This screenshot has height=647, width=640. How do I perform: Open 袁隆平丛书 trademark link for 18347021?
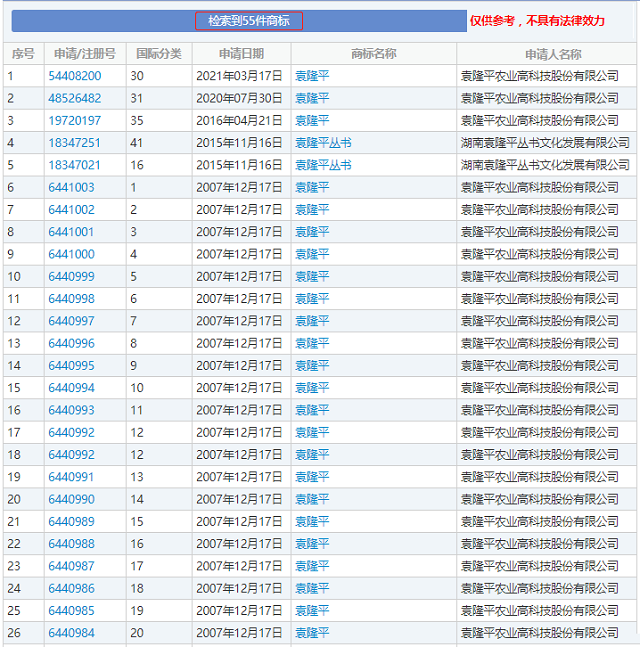click(x=324, y=165)
